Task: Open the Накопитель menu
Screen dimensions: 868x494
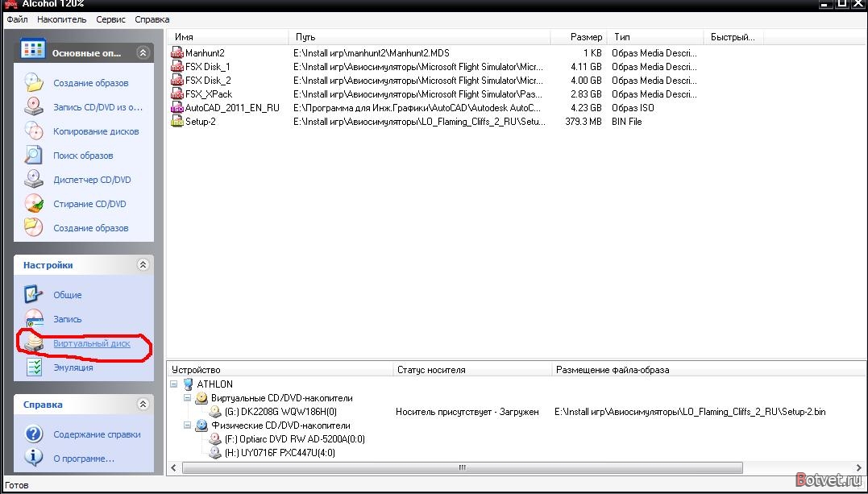Action: point(62,19)
